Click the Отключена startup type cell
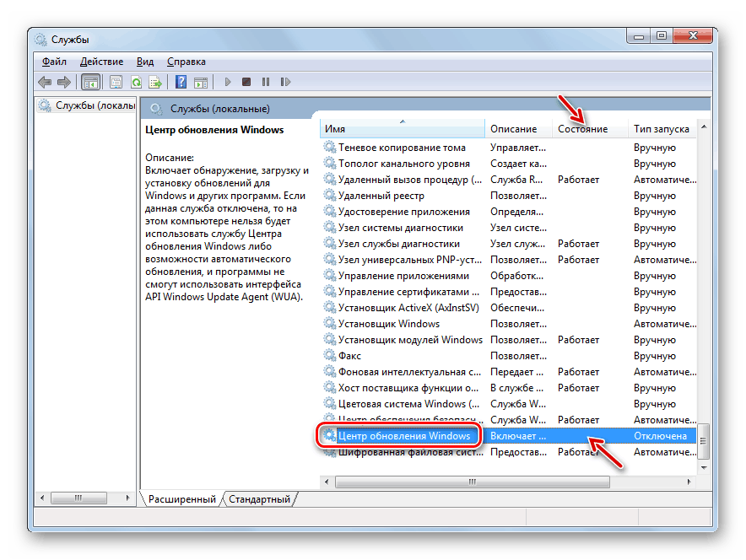The height and width of the screenshot is (560, 746). tap(661, 436)
